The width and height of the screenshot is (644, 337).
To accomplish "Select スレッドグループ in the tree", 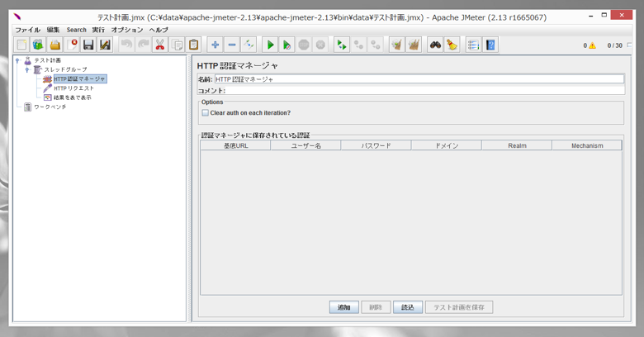I will [x=65, y=70].
